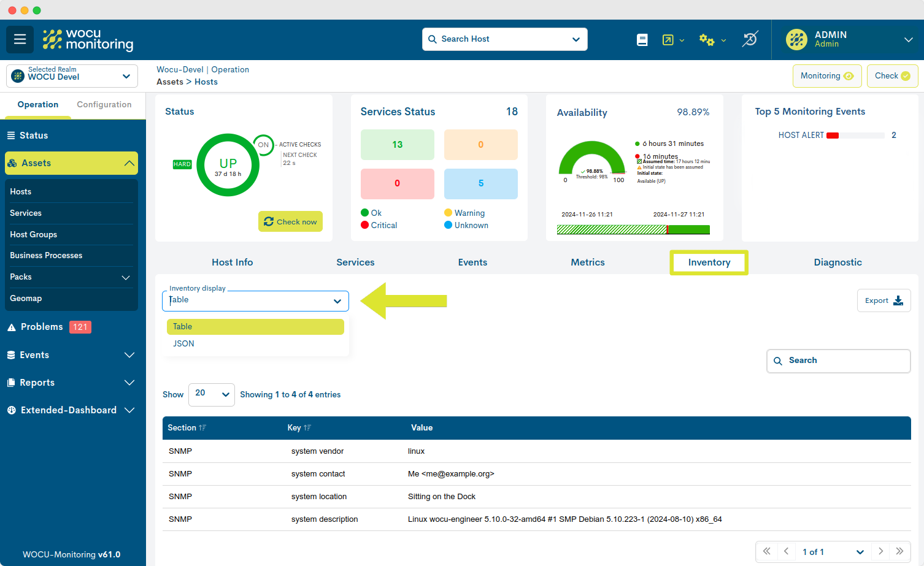Expand the Events sidebar section

point(129,355)
